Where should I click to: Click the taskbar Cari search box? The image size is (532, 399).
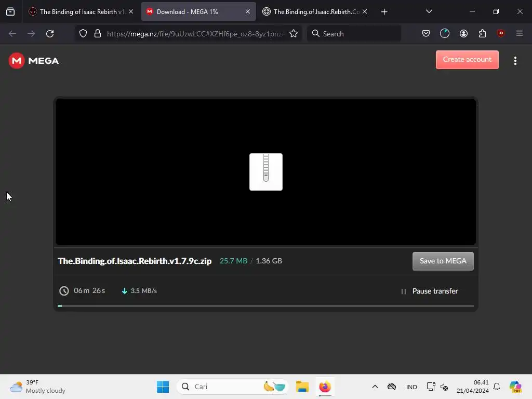tap(232, 387)
